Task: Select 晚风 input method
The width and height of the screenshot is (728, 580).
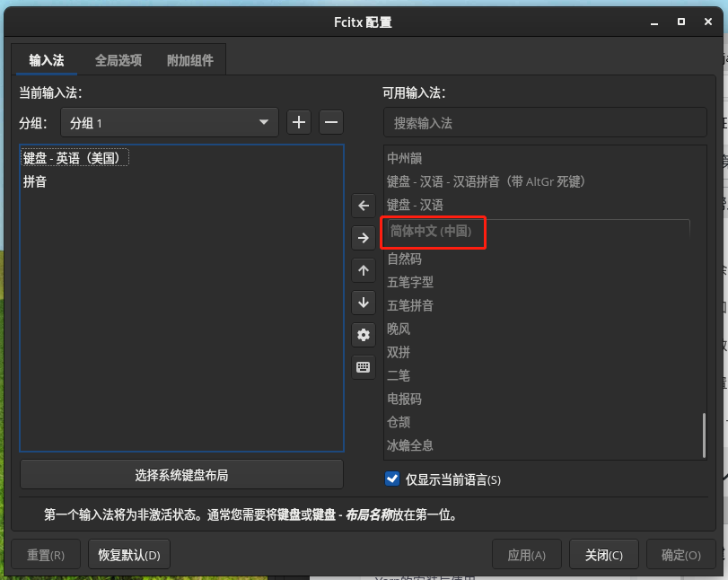Action: pos(543,329)
